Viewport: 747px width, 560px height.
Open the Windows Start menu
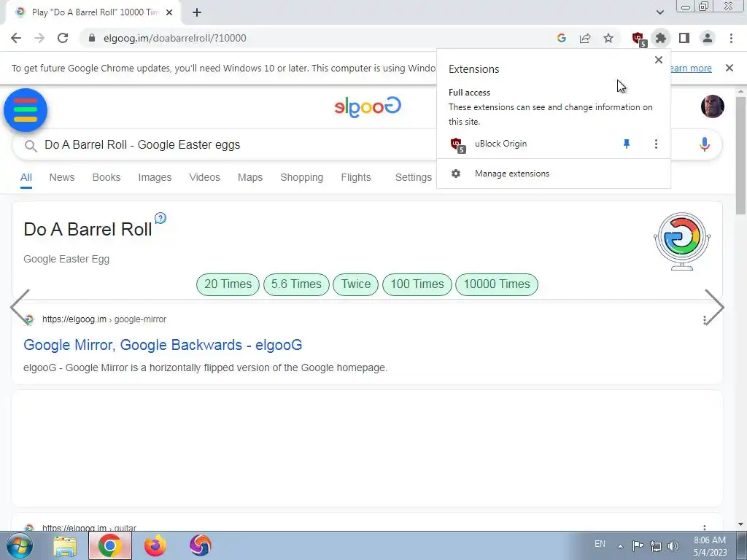pyautogui.click(x=20, y=545)
